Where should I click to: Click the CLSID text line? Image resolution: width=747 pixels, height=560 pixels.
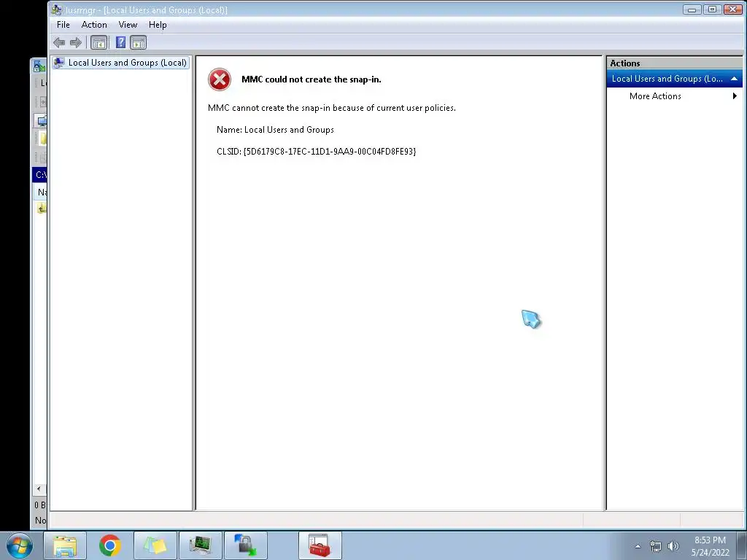click(x=317, y=152)
